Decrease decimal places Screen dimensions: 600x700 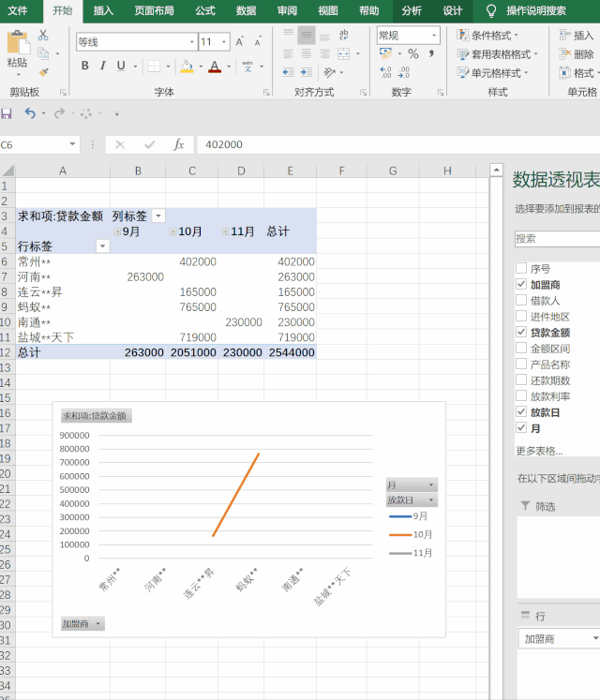click(404, 72)
